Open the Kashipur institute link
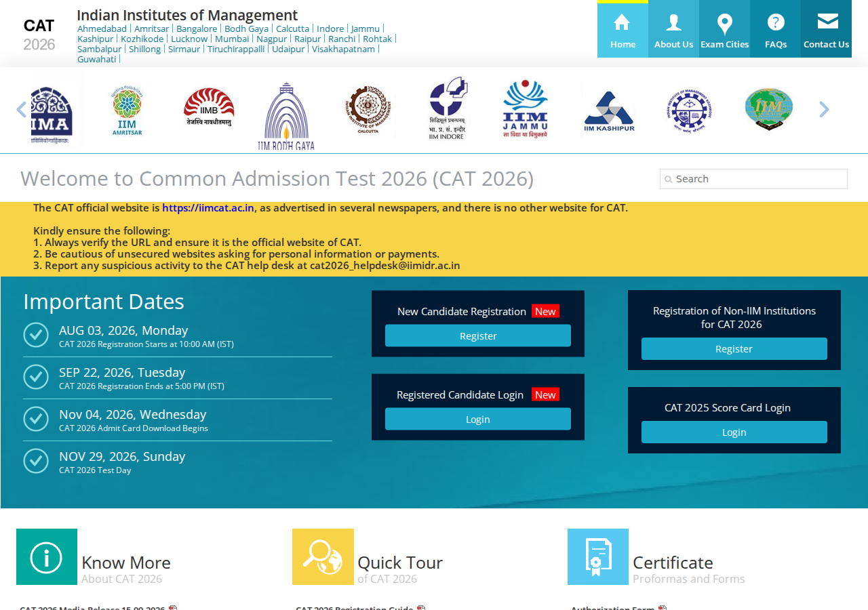This screenshot has width=868, height=610. (96, 39)
